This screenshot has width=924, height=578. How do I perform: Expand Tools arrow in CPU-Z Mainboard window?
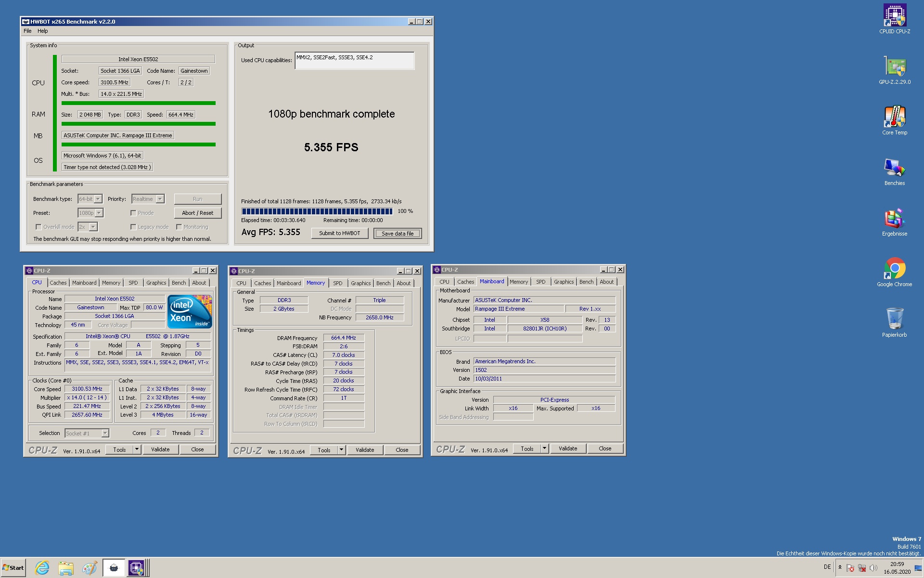544,448
